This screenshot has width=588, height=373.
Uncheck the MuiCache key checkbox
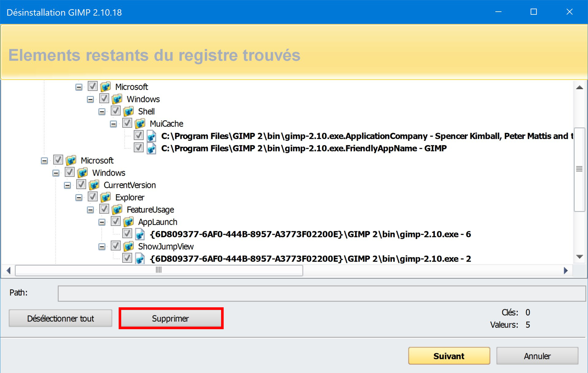click(x=127, y=123)
